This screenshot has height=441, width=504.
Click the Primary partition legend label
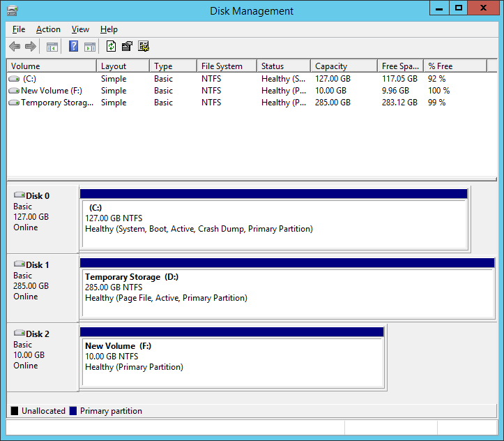(111, 411)
